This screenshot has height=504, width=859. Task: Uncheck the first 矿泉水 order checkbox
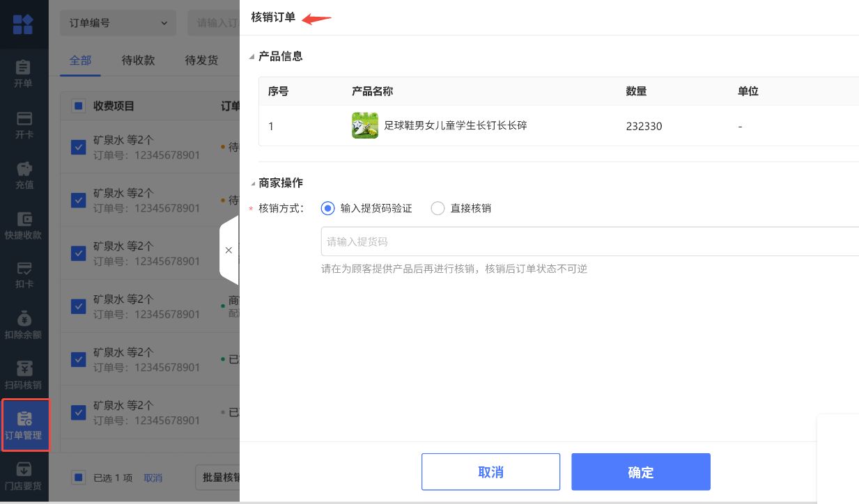(79, 146)
